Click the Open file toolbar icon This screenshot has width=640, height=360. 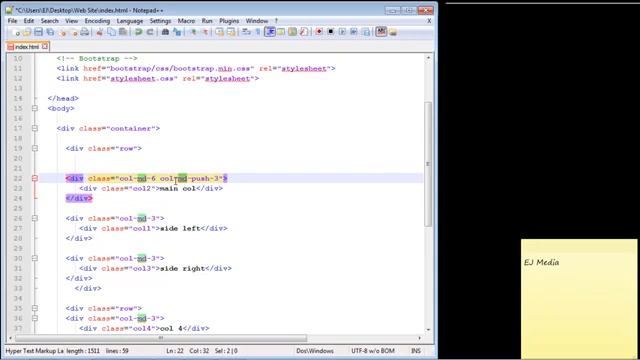coord(27,32)
